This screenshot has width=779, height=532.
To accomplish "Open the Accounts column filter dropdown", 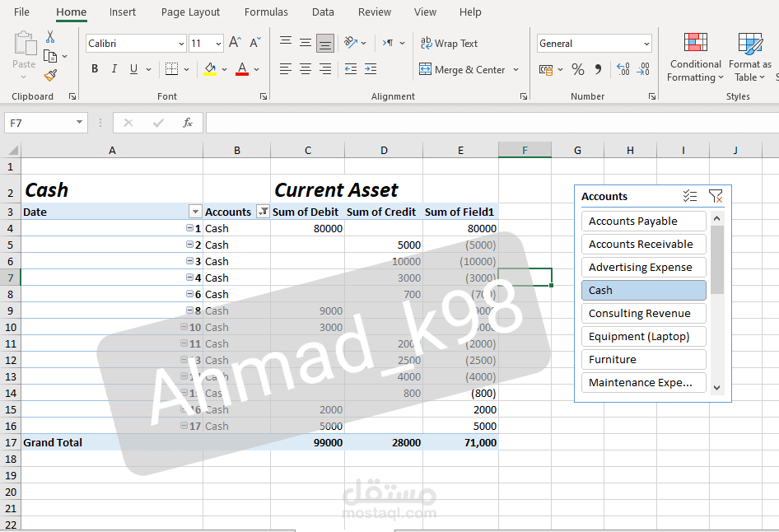I will pyautogui.click(x=263, y=212).
